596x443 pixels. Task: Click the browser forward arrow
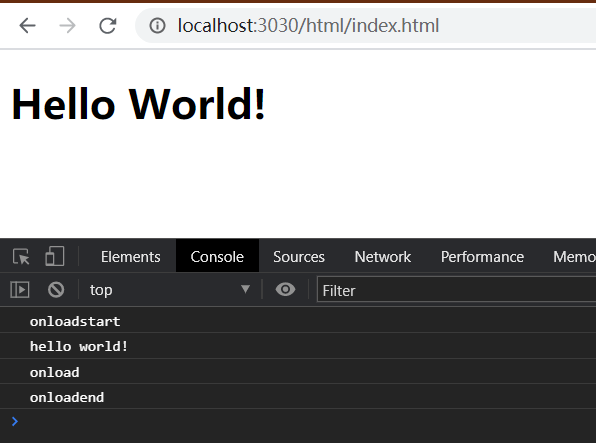click(68, 26)
